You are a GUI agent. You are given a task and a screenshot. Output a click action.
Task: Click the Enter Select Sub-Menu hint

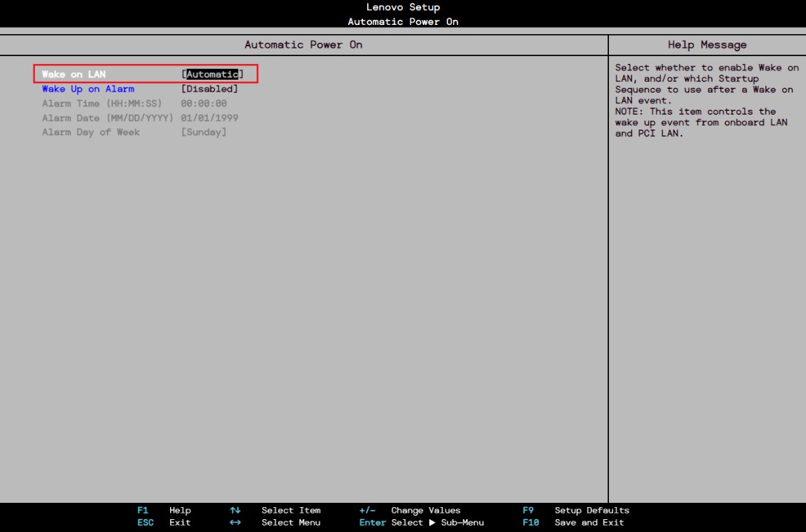[422, 523]
